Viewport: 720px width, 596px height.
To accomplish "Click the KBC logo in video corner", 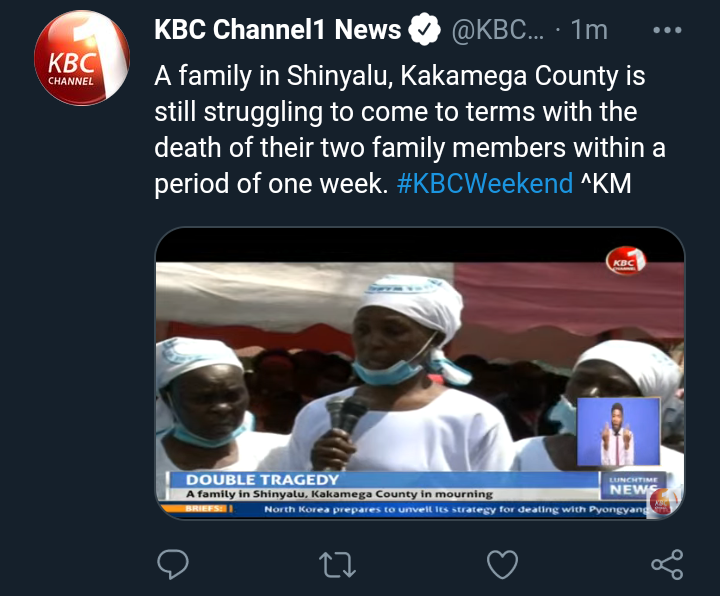I will click(626, 261).
